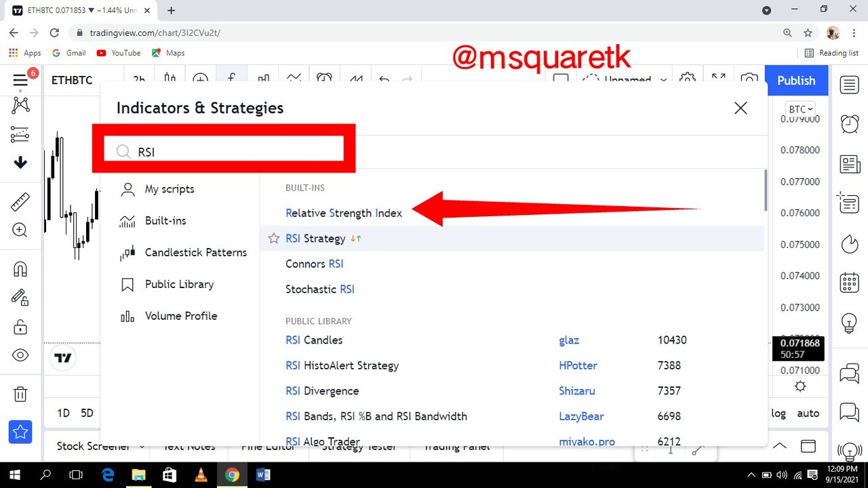Toggle the blue favorites toolbar star

click(x=20, y=431)
